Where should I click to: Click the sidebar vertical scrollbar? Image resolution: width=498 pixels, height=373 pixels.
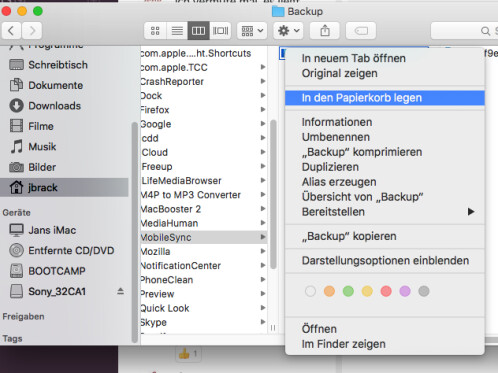pyautogui.click(x=135, y=232)
